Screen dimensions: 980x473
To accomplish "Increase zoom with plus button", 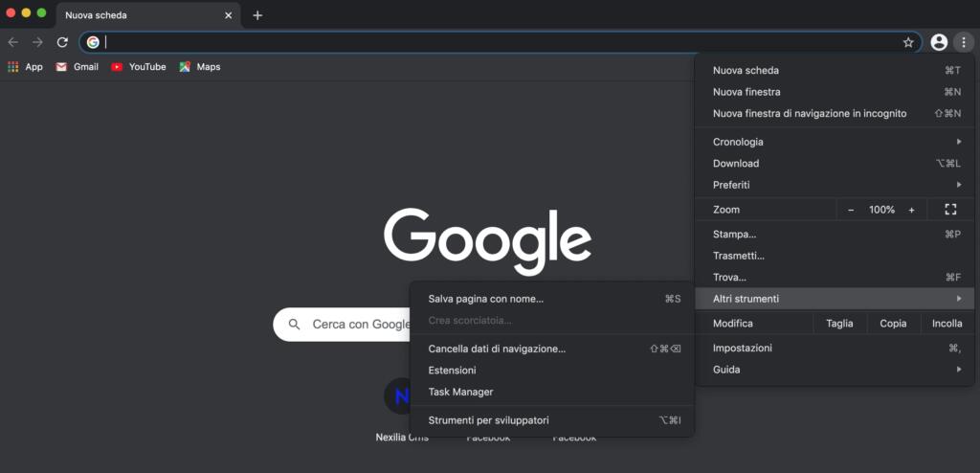I will click(911, 210).
